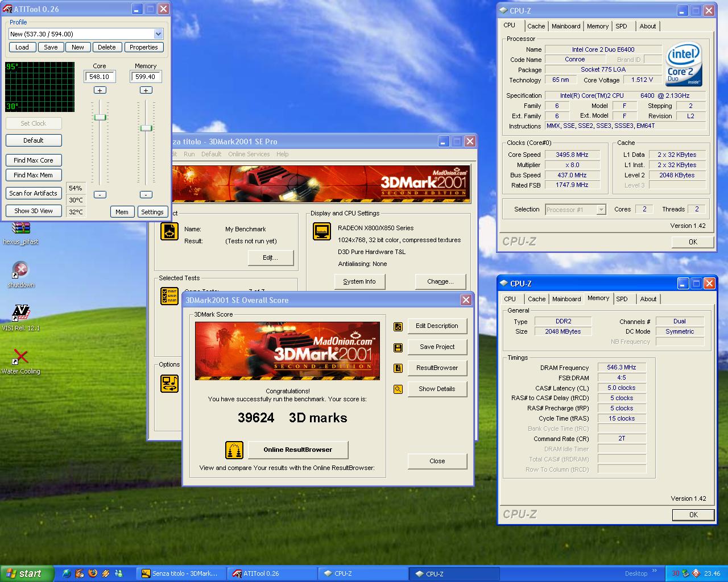This screenshot has height=582, width=728.
Task: Increase memory clock with plus button
Action: coord(146,90)
